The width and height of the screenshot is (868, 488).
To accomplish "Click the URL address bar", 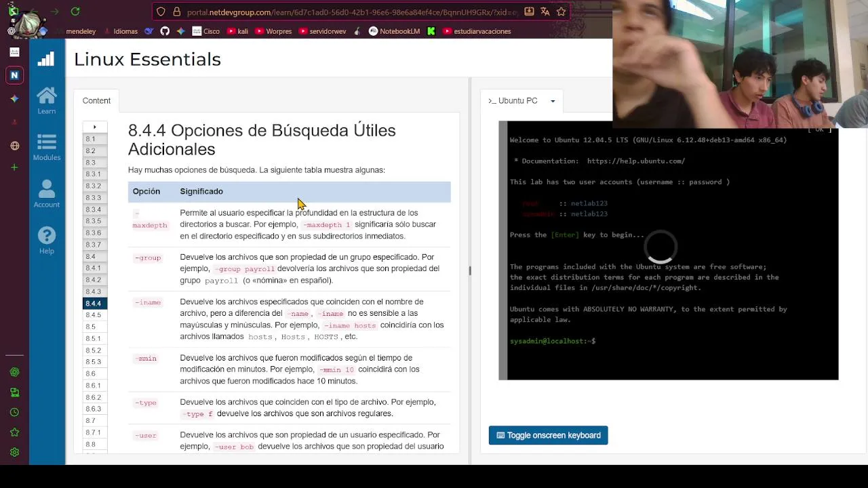I will (x=351, y=12).
